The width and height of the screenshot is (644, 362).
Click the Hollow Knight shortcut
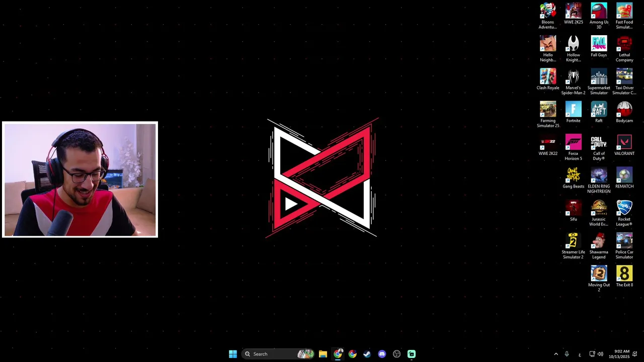point(574,49)
